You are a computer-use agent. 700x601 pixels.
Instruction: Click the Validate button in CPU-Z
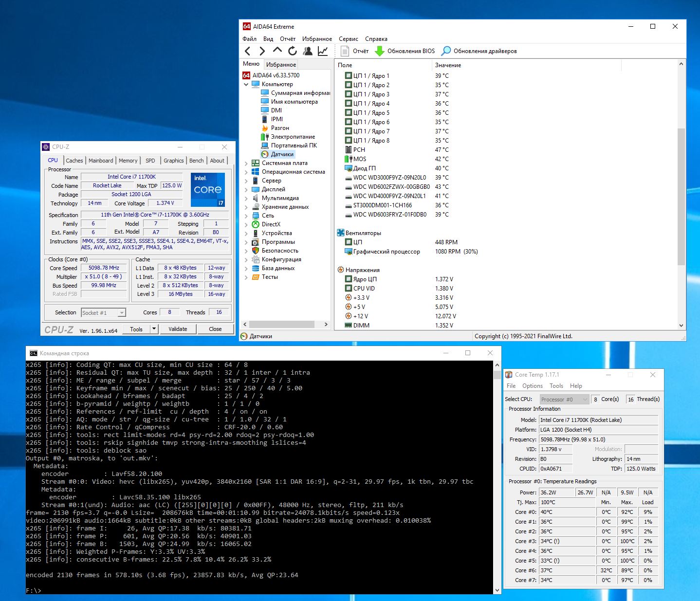178,329
